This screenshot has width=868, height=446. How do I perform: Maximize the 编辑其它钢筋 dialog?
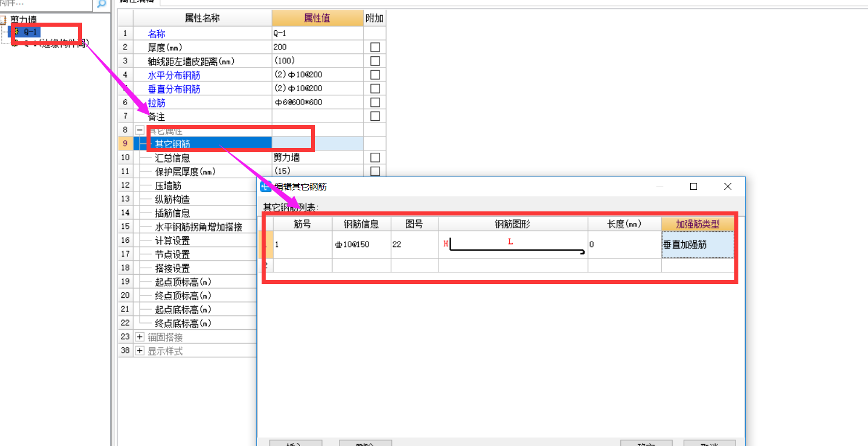(x=693, y=186)
